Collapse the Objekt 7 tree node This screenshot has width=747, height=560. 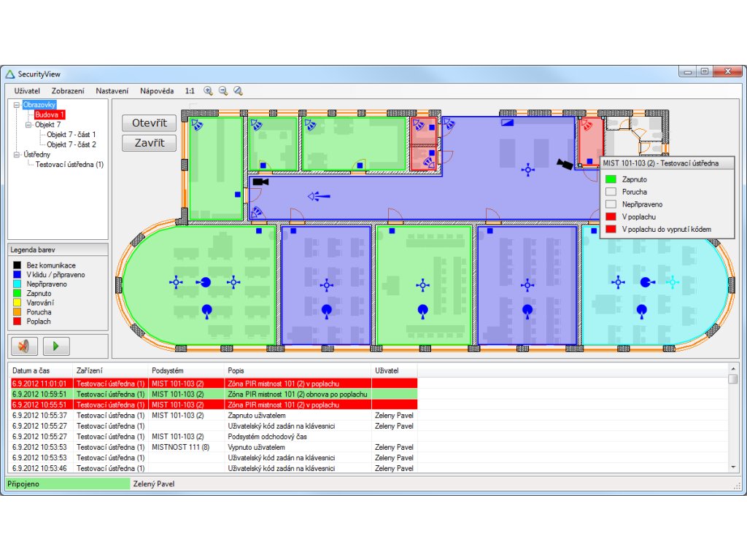tap(28, 125)
